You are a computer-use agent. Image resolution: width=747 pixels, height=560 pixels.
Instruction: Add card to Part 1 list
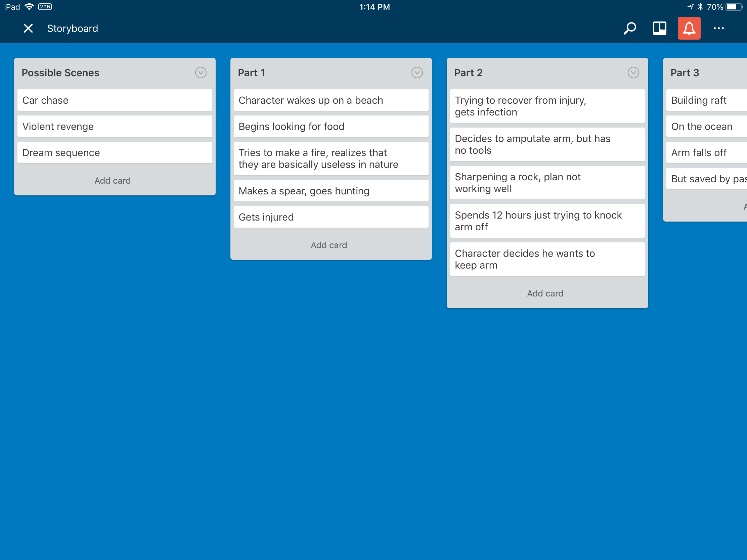pos(328,245)
